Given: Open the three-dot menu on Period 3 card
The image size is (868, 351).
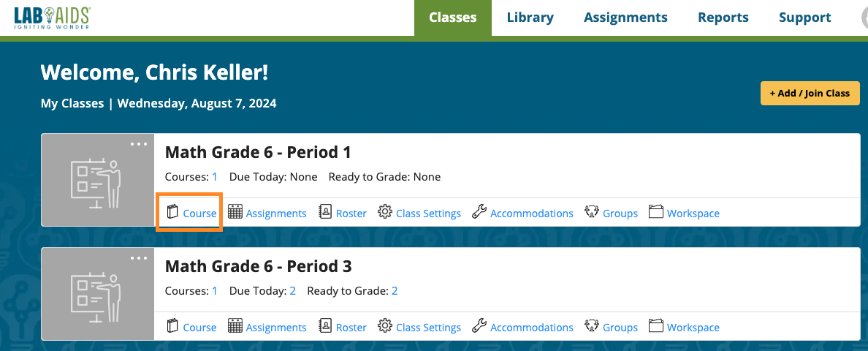Looking at the screenshot, I should point(139,258).
